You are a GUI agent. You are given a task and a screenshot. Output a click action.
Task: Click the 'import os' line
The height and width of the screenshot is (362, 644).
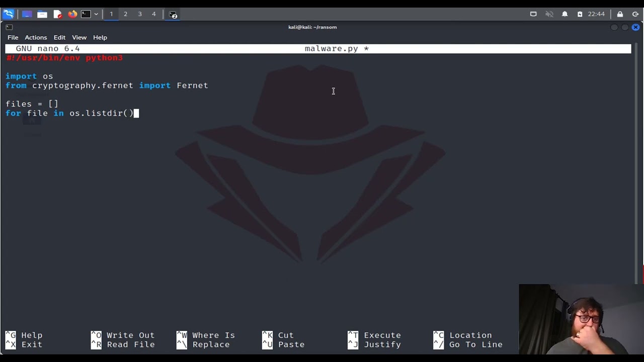[29, 76]
